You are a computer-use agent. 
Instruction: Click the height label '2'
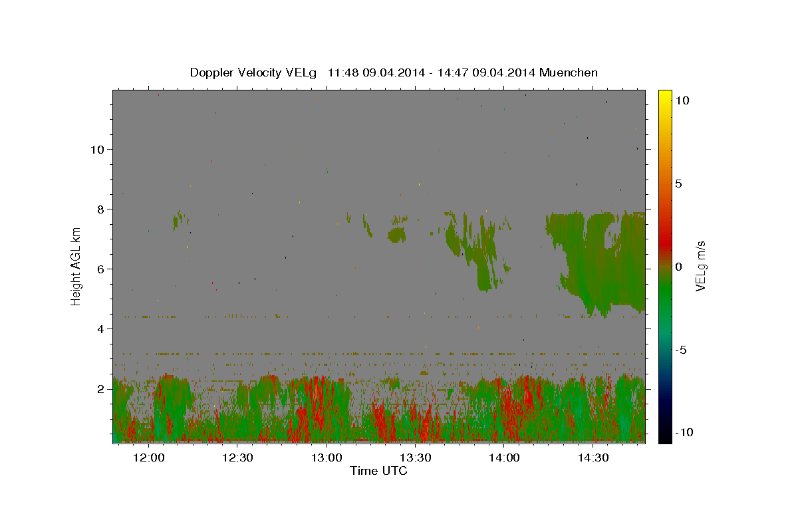100,389
